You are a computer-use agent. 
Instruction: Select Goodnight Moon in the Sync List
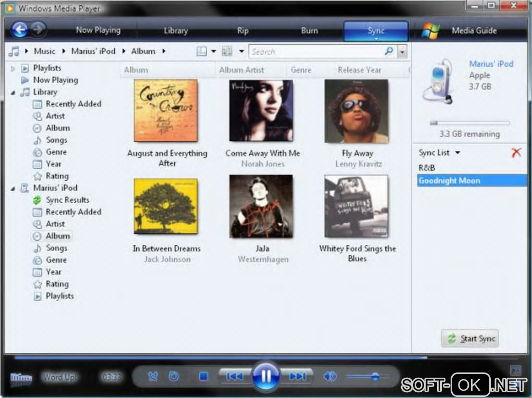click(x=471, y=181)
